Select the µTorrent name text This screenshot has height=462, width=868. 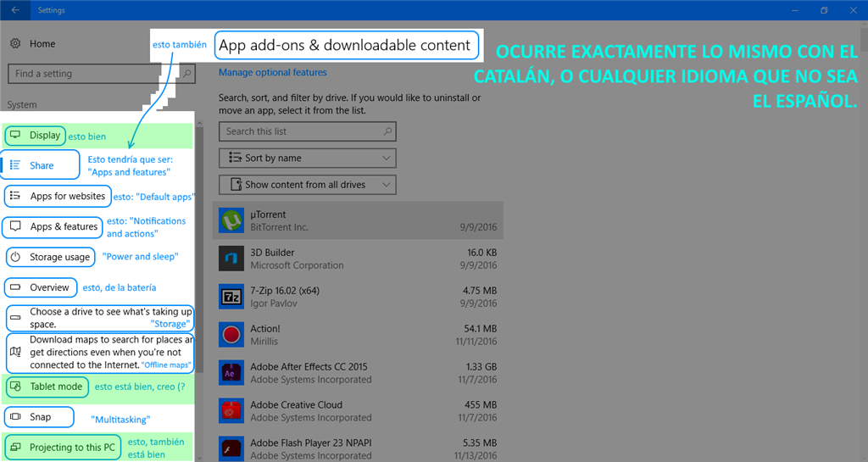click(x=268, y=214)
